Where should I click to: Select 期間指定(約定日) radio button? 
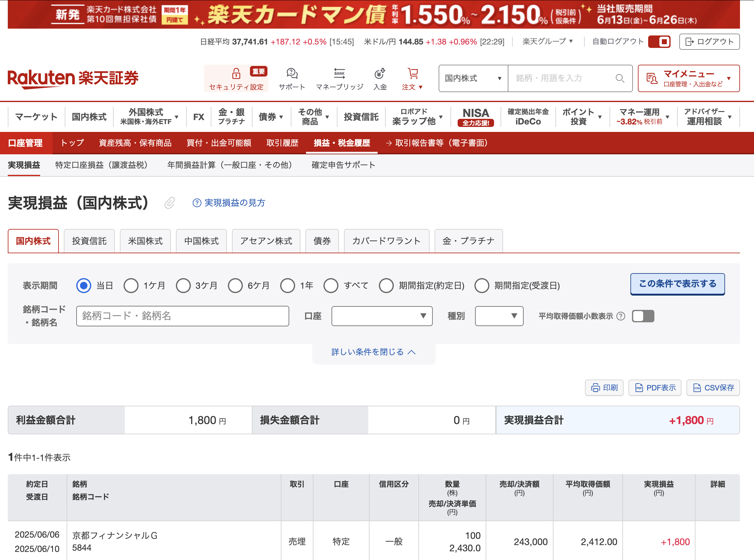[x=386, y=285]
